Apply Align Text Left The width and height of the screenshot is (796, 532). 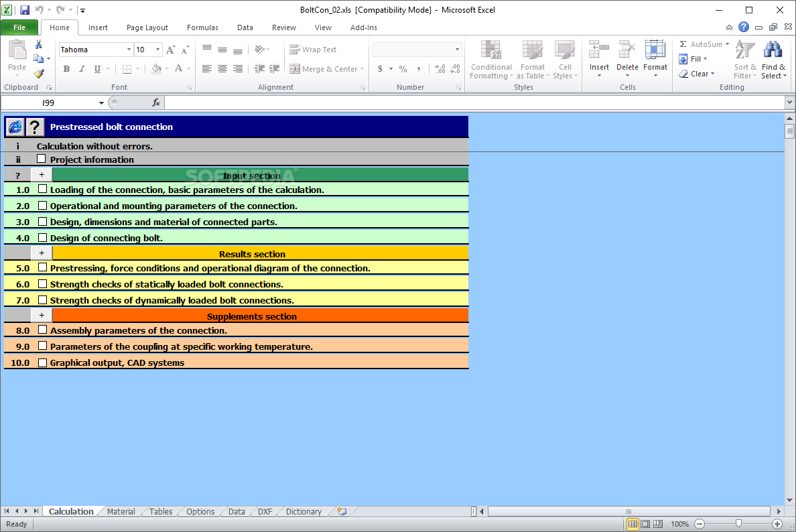click(206, 69)
